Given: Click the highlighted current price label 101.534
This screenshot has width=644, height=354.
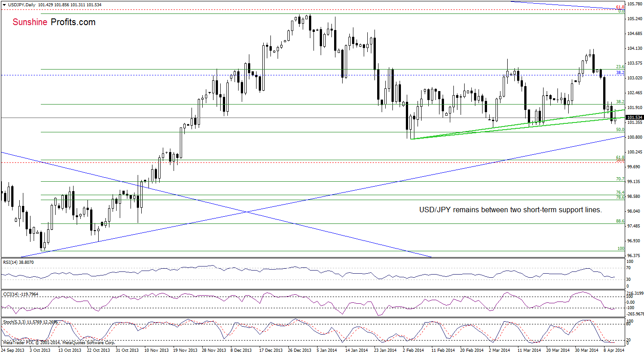Looking at the screenshot, I should 635,118.
